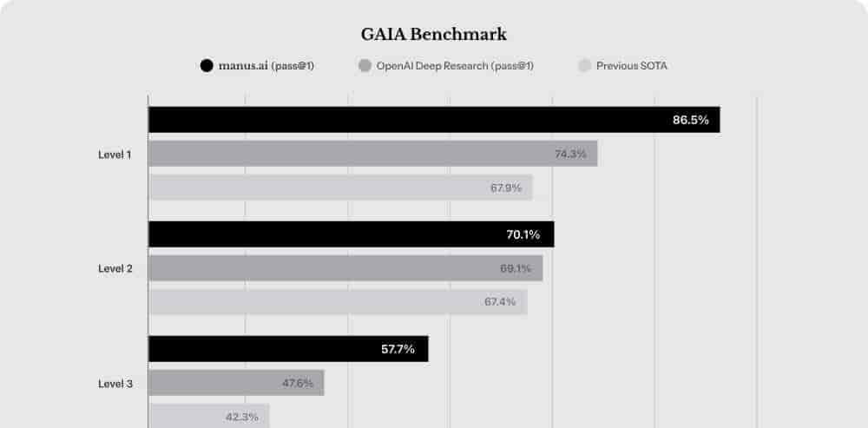Click the GAIA Benchmark chart title

[433, 35]
